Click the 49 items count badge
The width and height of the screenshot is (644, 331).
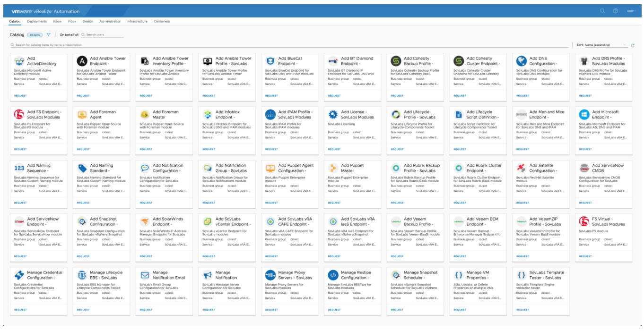click(x=35, y=35)
